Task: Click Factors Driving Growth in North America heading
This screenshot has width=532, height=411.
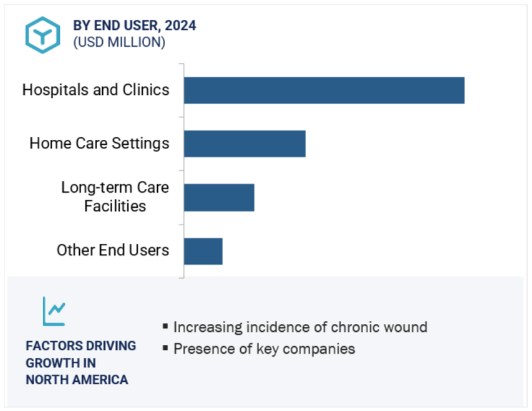Action: 81,363
